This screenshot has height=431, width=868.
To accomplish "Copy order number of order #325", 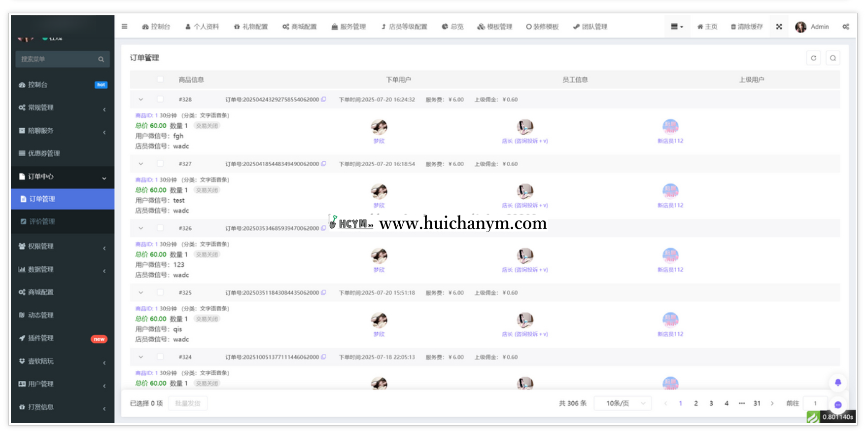I will (x=324, y=292).
